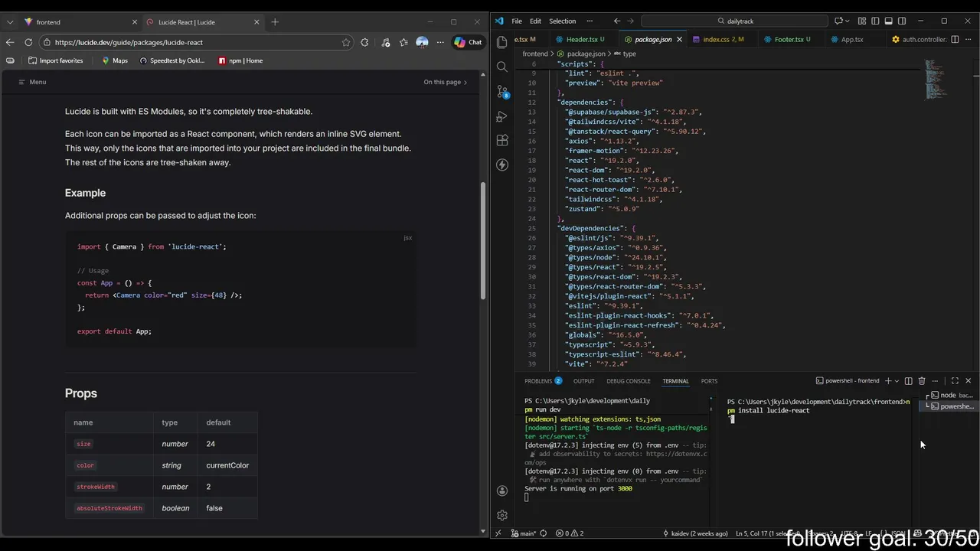Open browser extensions puzzle icon
980x551 pixels.
pyautogui.click(x=364, y=42)
